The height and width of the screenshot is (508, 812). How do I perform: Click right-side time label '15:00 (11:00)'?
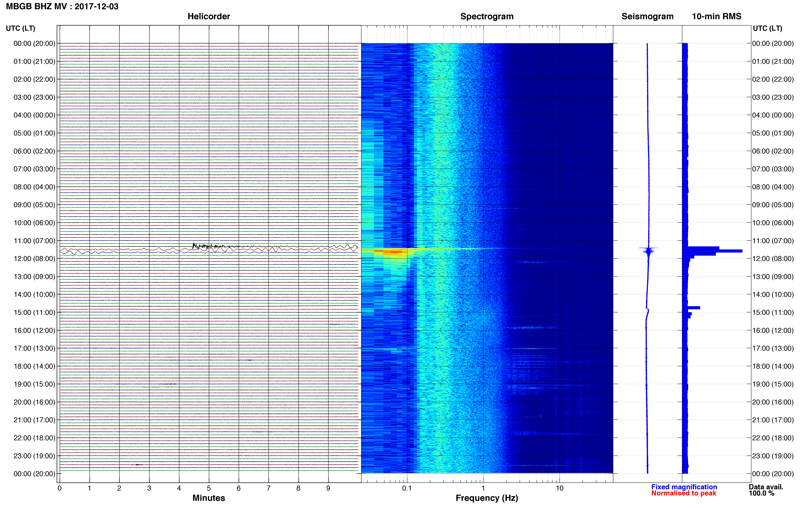pos(773,312)
